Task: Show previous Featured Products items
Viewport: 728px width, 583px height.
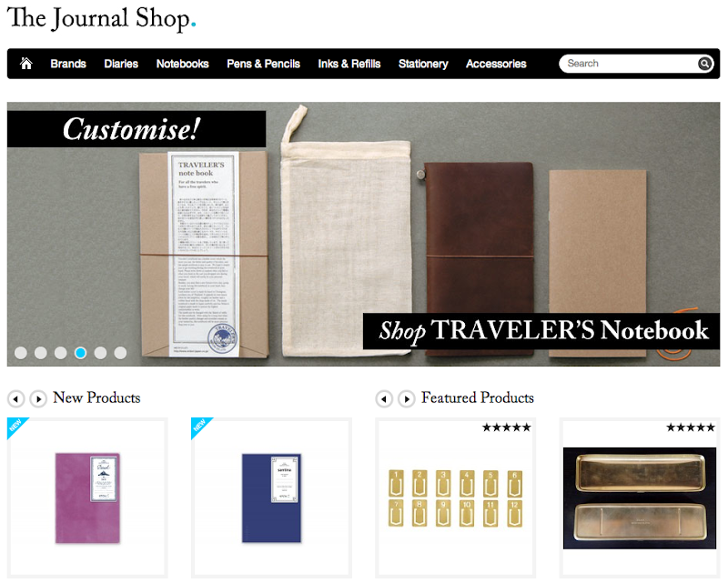Action: point(384,398)
